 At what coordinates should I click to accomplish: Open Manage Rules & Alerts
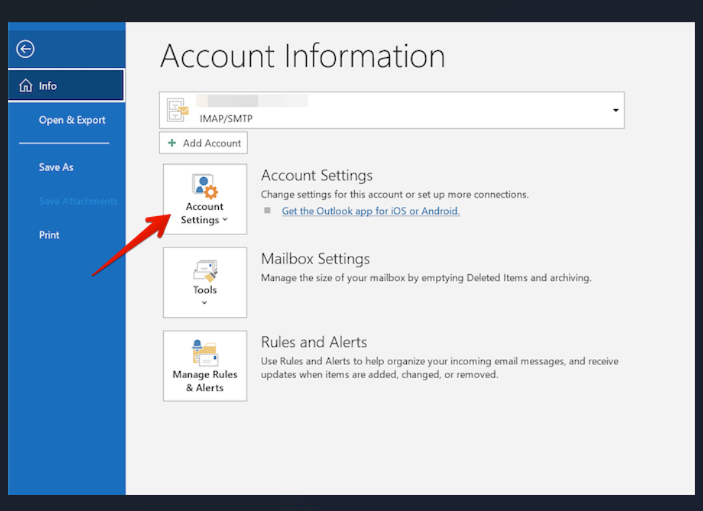pos(205,366)
